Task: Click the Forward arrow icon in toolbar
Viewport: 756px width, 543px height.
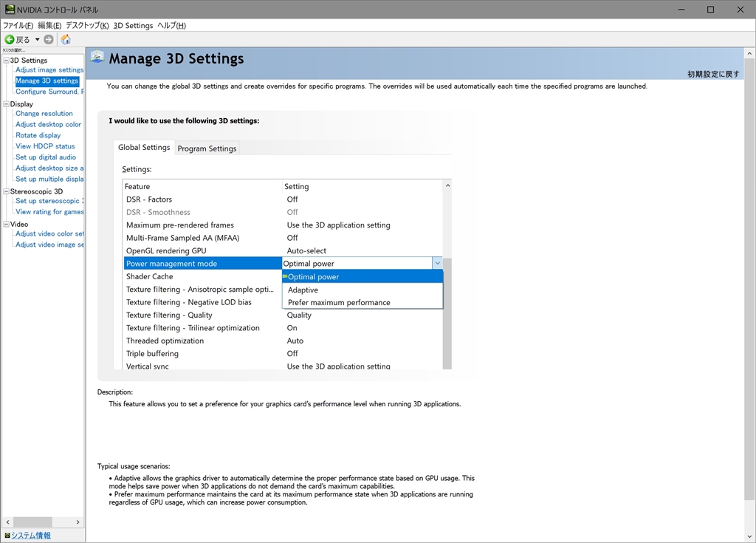Action: point(49,40)
